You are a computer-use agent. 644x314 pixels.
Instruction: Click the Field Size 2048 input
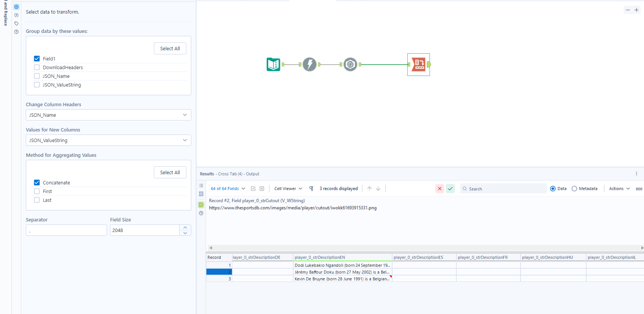pyautogui.click(x=145, y=230)
